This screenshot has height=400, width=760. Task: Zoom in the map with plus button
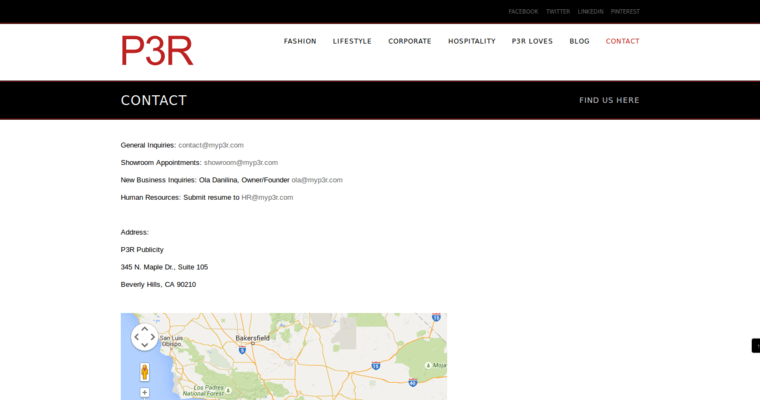144,393
